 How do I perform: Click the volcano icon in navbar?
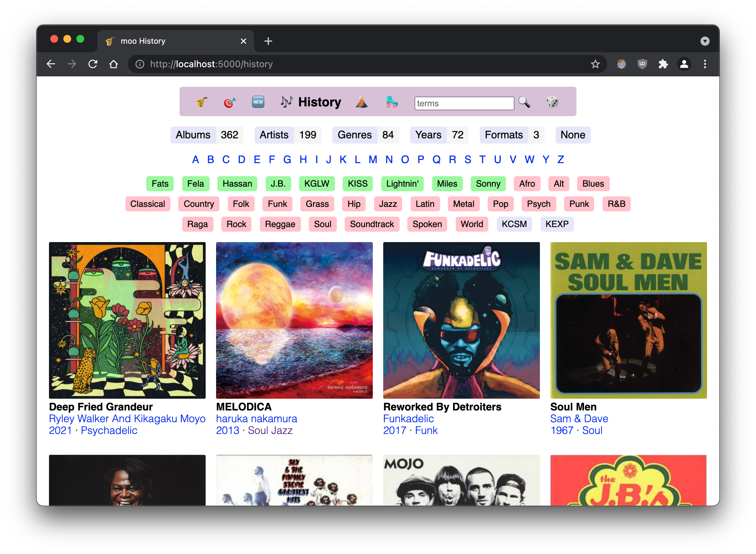pos(361,102)
